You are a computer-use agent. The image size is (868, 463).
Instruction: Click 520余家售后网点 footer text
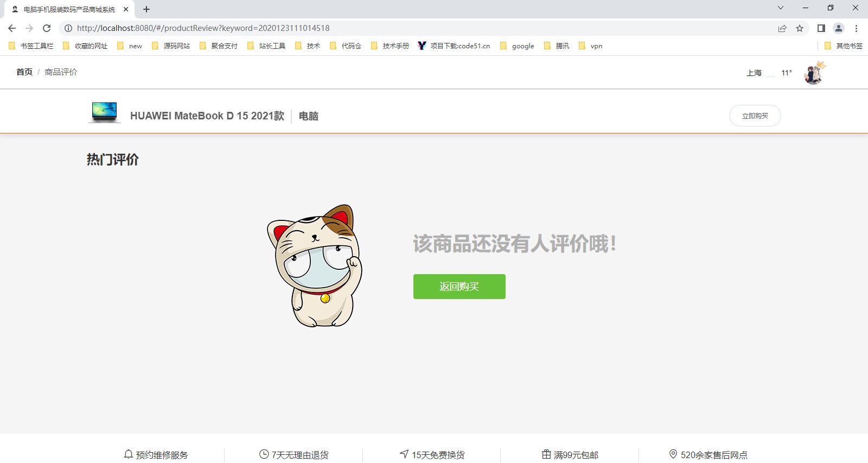tap(714, 455)
